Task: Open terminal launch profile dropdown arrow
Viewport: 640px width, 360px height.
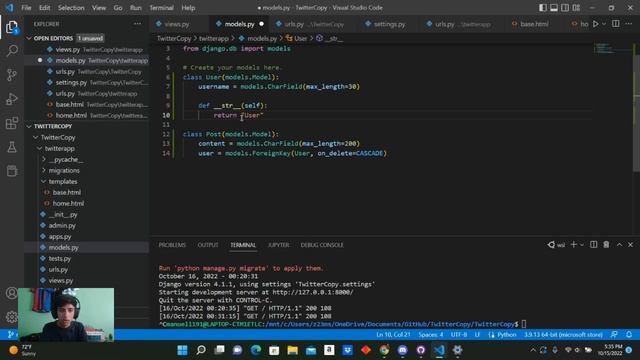Action: [582, 244]
